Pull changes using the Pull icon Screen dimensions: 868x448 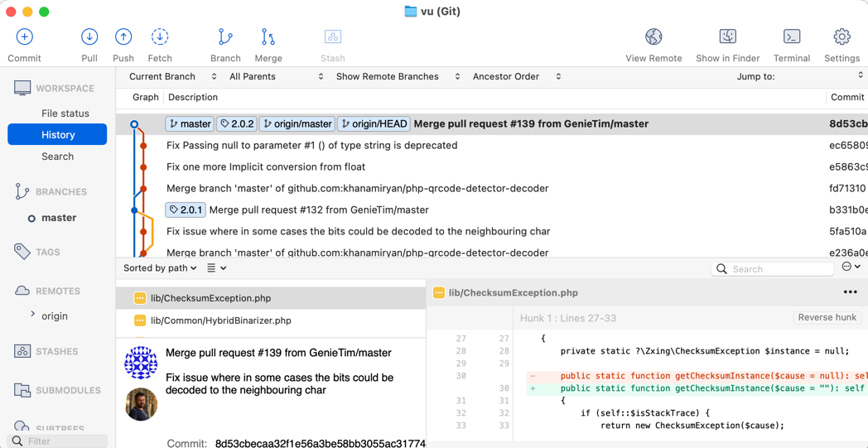pos(89,37)
